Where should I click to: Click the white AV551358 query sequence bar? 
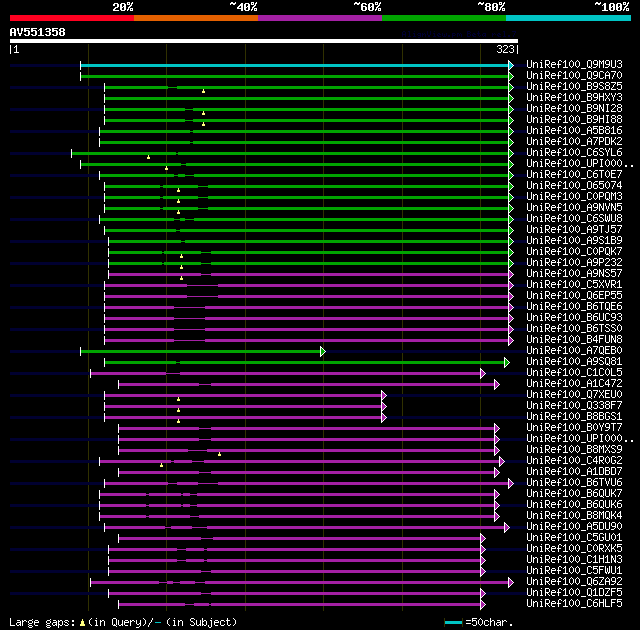coord(264,41)
